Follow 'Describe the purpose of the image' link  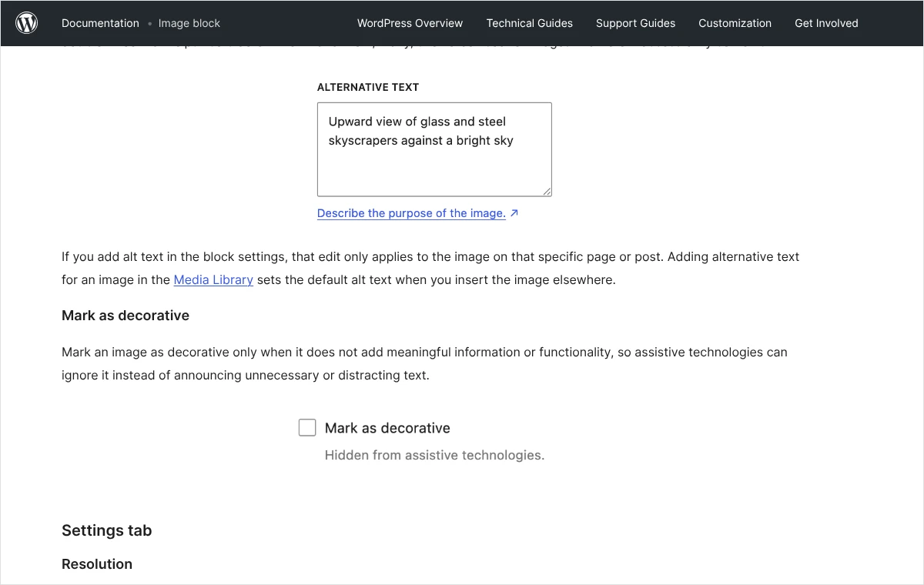(411, 213)
